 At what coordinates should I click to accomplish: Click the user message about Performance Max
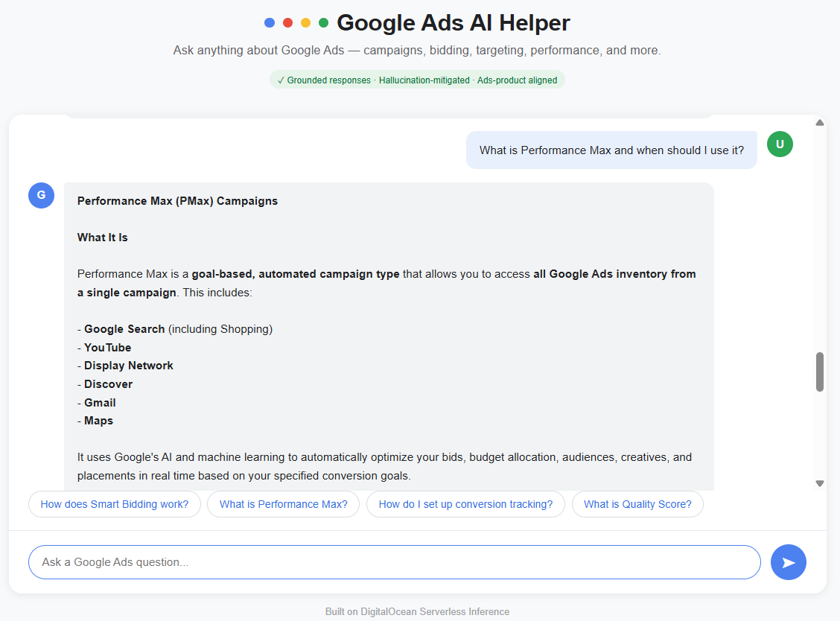pyautogui.click(x=611, y=150)
